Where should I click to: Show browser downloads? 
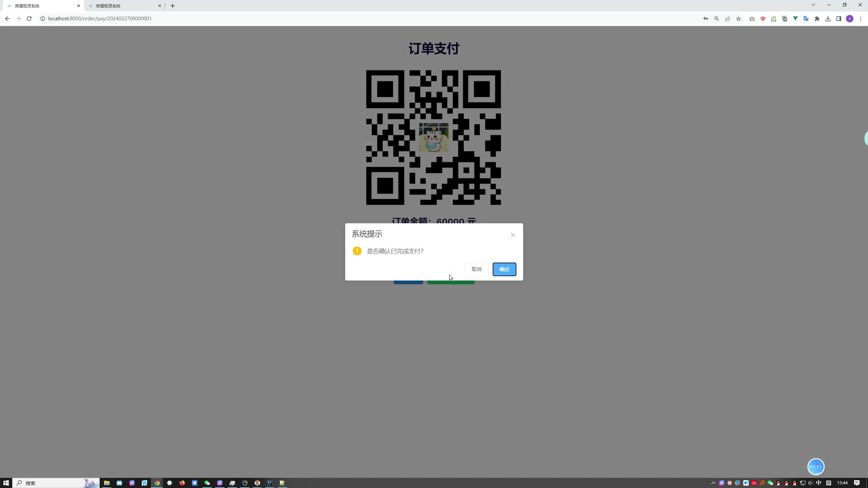click(x=828, y=19)
